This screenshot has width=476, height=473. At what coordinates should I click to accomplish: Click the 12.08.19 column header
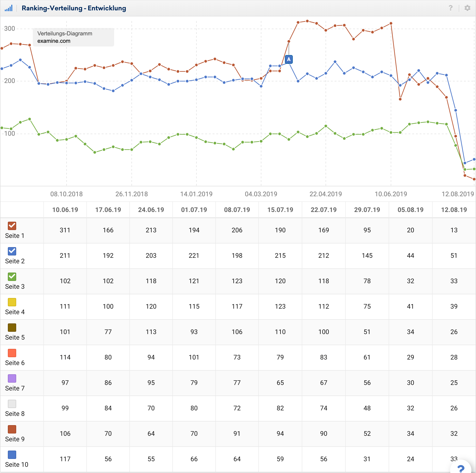[x=454, y=210]
